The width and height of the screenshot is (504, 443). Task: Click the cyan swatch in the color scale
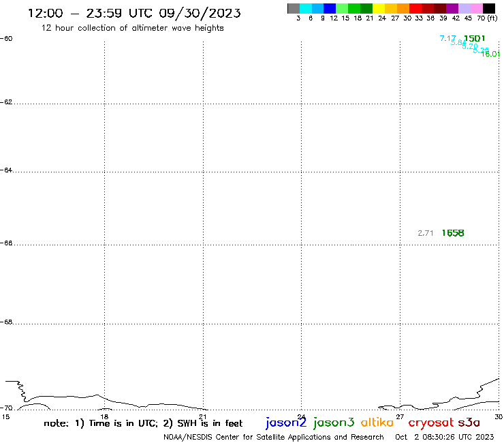(x=306, y=8)
